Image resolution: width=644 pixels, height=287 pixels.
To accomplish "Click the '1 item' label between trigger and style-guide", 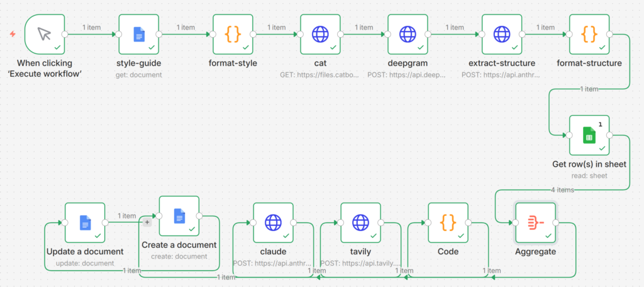I will point(92,27).
